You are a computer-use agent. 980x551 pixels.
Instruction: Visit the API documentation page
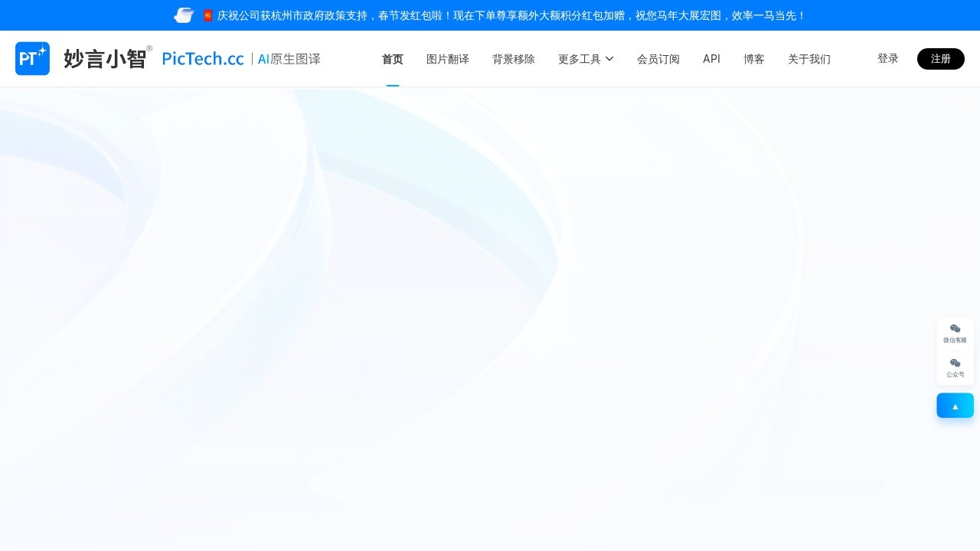(x=711, y=59)
